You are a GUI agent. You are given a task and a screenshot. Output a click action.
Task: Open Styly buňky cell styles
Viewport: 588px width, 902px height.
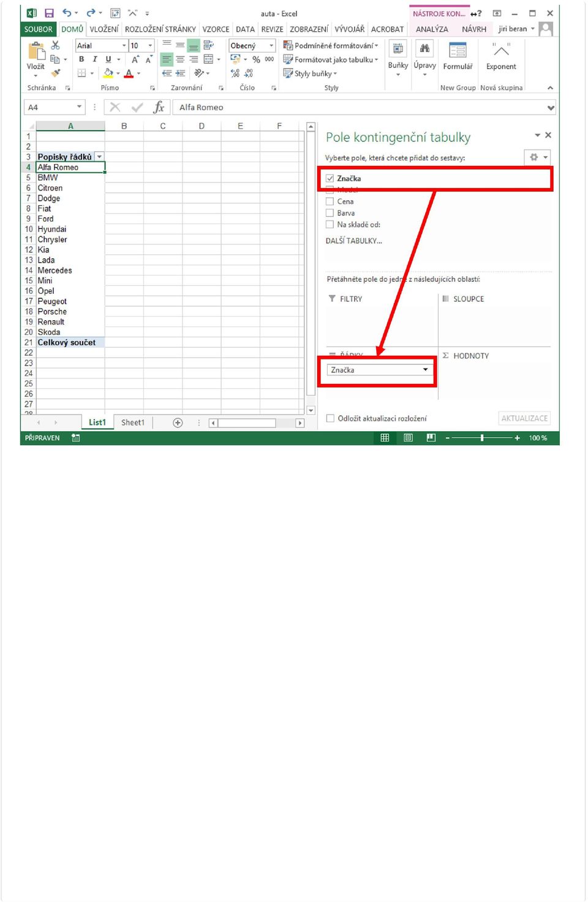coord(311,73)
